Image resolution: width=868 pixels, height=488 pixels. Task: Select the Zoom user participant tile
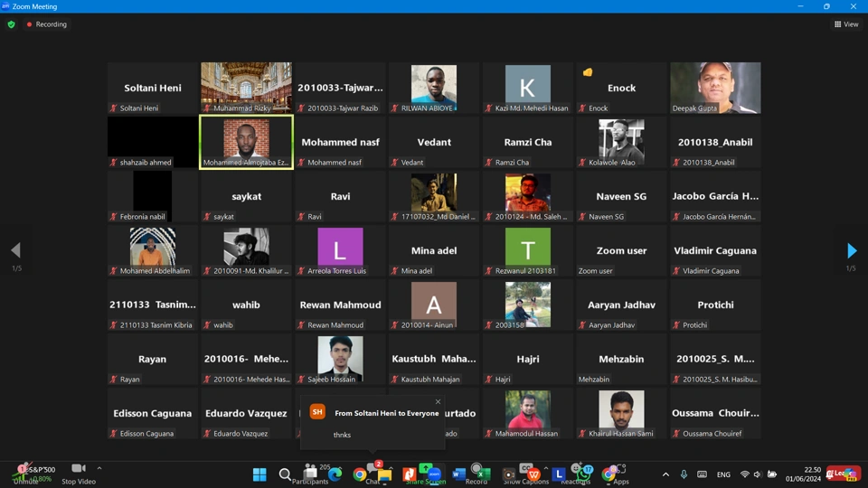(621, 250)
